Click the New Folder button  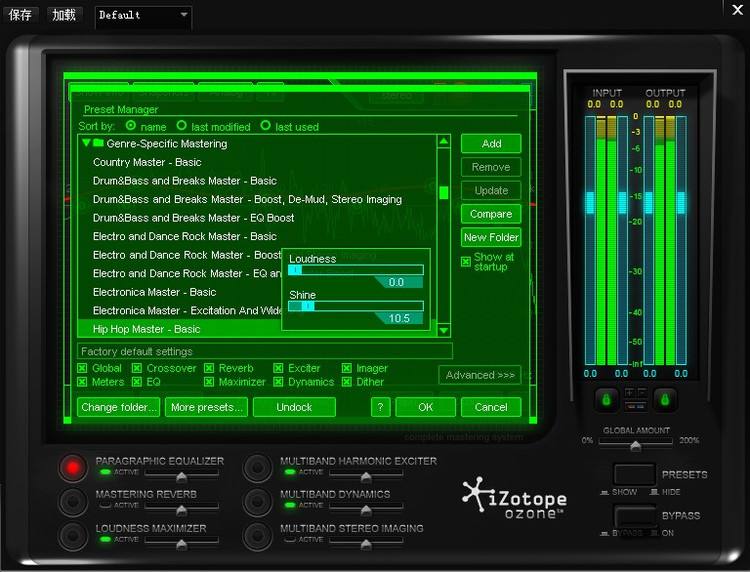tap(491, 237)
